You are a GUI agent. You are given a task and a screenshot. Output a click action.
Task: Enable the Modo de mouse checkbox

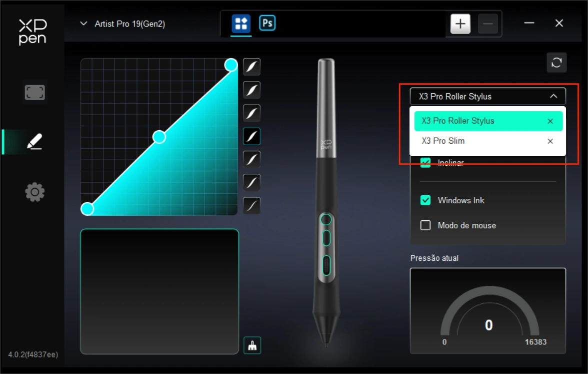point(425,225)
